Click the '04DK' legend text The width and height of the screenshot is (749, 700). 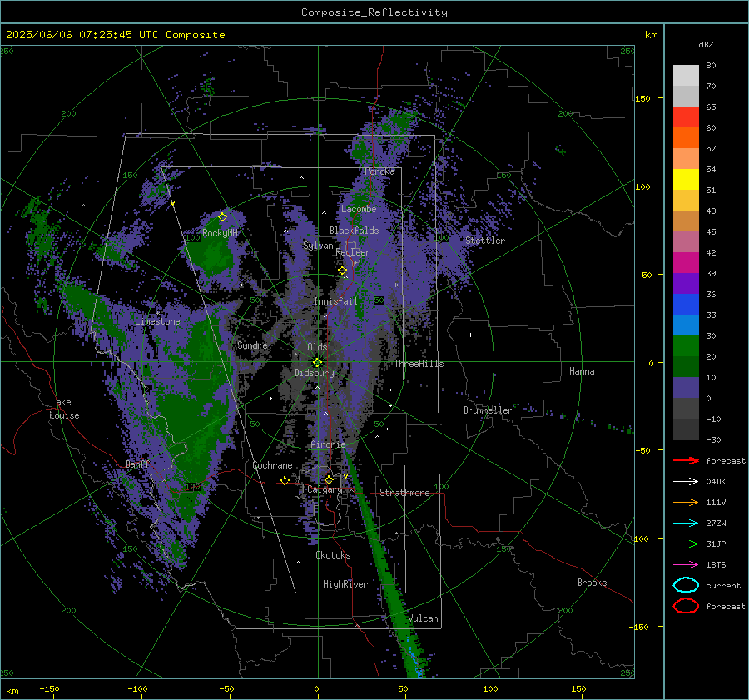(x=716, y=481)
